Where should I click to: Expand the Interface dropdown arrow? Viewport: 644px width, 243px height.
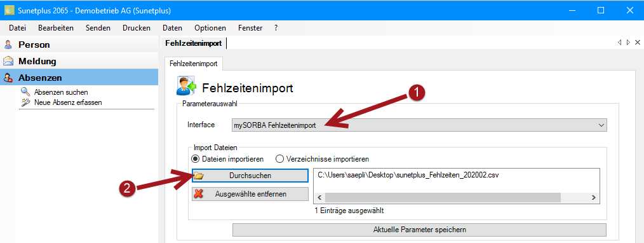[x=601, y=125]
